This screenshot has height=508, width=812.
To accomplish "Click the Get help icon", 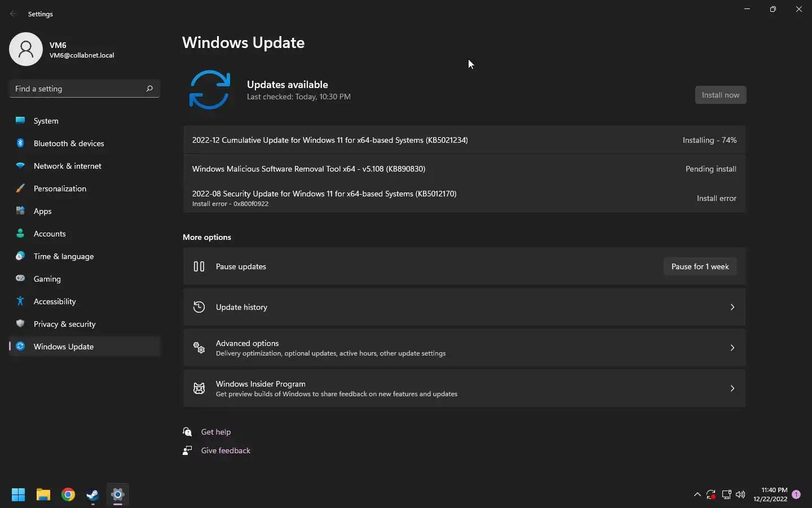I will (188, 432).
